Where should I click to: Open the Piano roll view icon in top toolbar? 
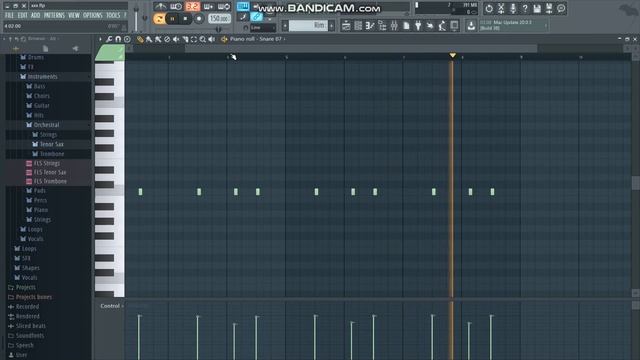pos(370,26)
